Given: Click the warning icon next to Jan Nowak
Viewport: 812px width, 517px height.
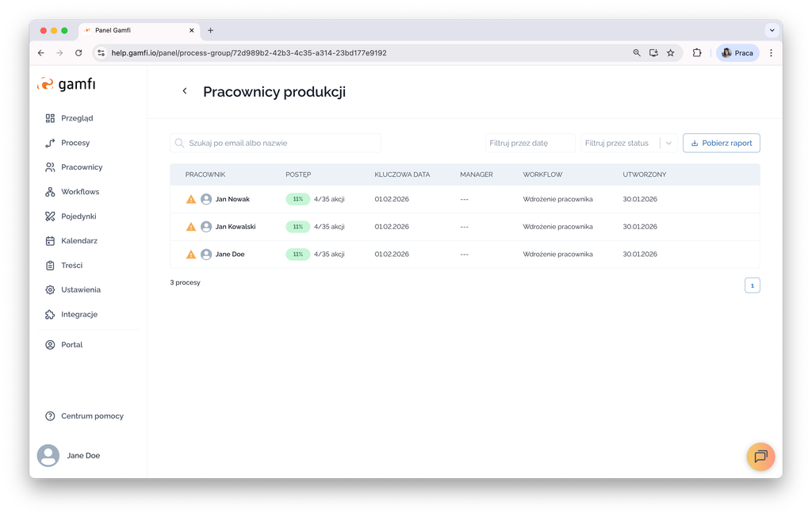Looking at the screenshot, I should pyautogui.click(x=191, y=199).
